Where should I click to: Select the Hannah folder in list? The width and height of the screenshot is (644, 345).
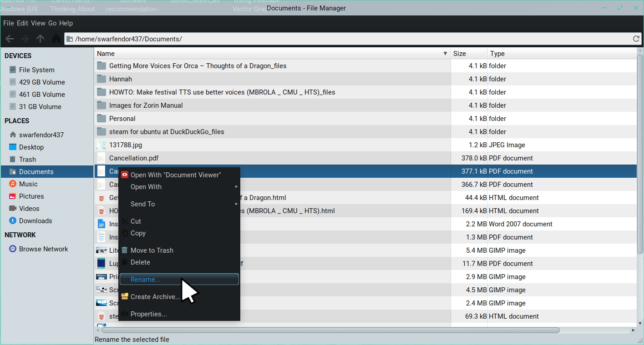[x=121, y=79]
